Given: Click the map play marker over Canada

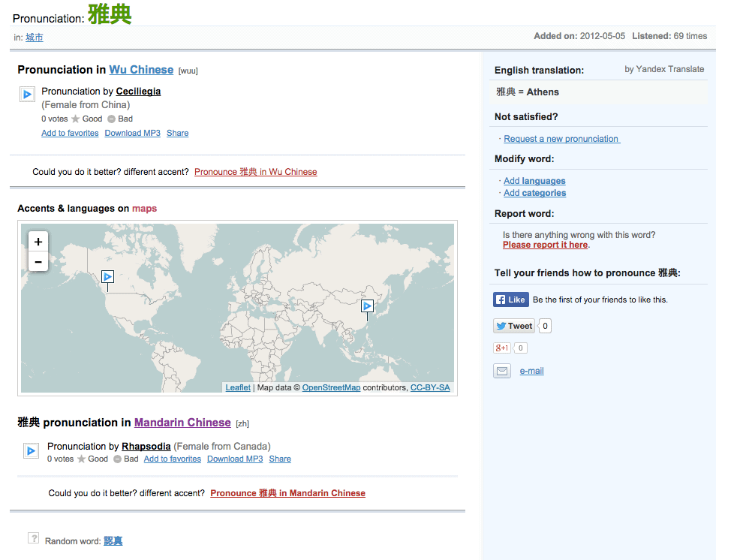Looking at the screenshot, I should 107,277.
